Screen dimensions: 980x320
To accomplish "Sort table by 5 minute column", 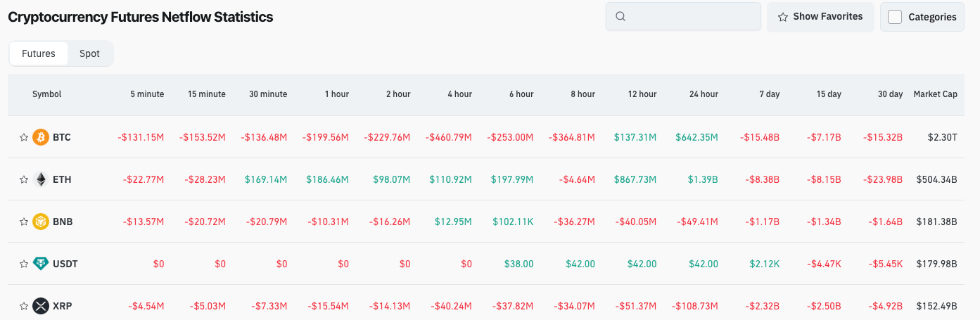I will click(x=147, y=94).
